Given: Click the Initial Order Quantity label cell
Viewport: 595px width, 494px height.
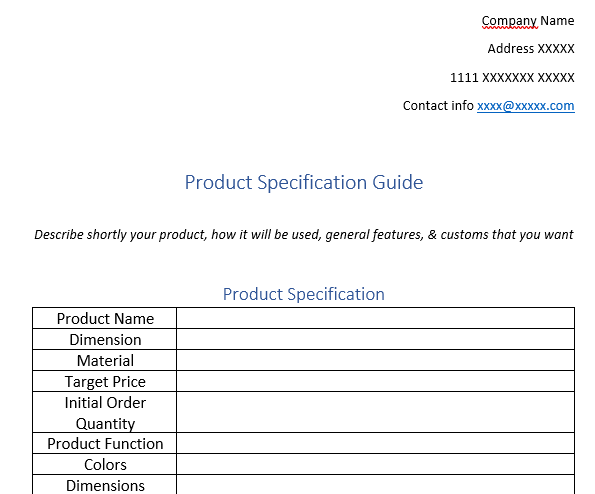Looking at the screenshot, I should click(105, 412).
